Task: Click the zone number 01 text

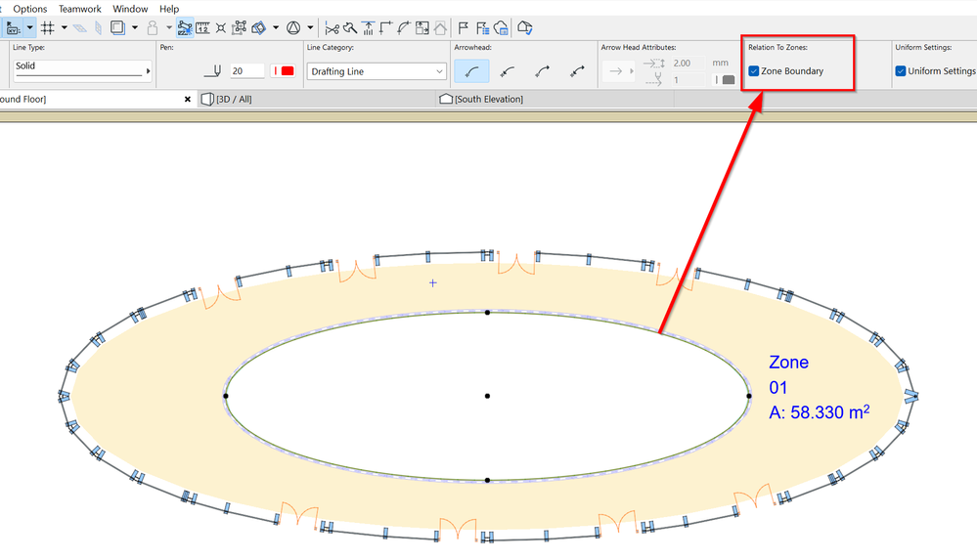Action: point(778,387)
